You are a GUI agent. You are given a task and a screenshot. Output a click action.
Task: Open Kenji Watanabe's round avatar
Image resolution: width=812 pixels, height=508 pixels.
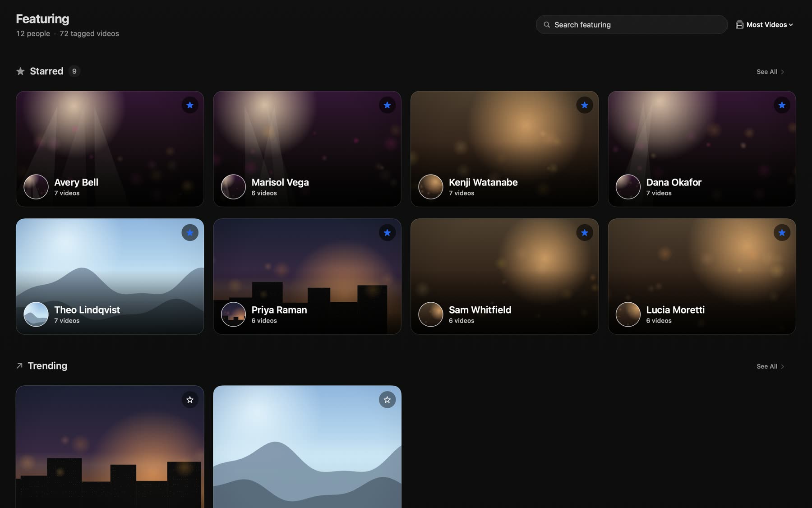pos(431,187)
